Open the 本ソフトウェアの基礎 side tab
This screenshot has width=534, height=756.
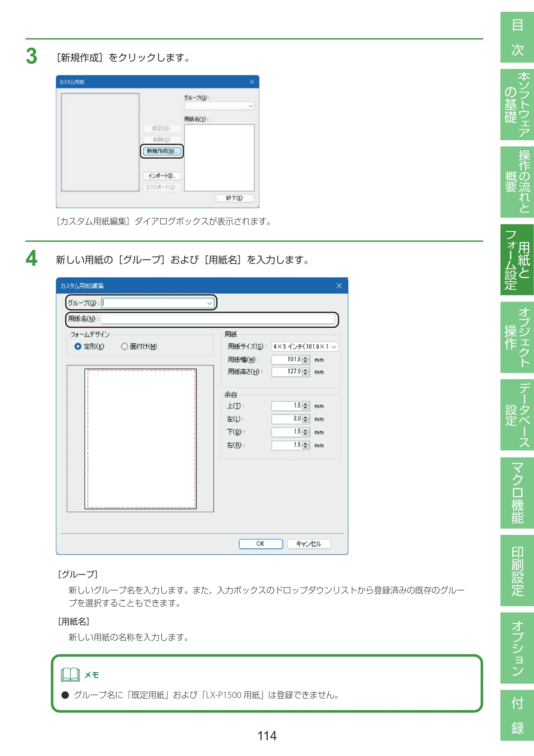tap(517, 104)
